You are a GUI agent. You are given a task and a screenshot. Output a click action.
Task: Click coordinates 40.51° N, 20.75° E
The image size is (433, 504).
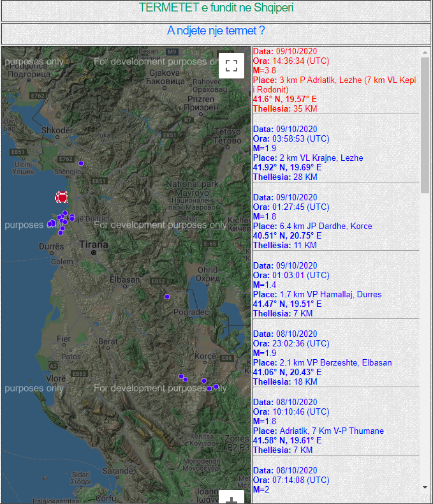coord(287,235)
